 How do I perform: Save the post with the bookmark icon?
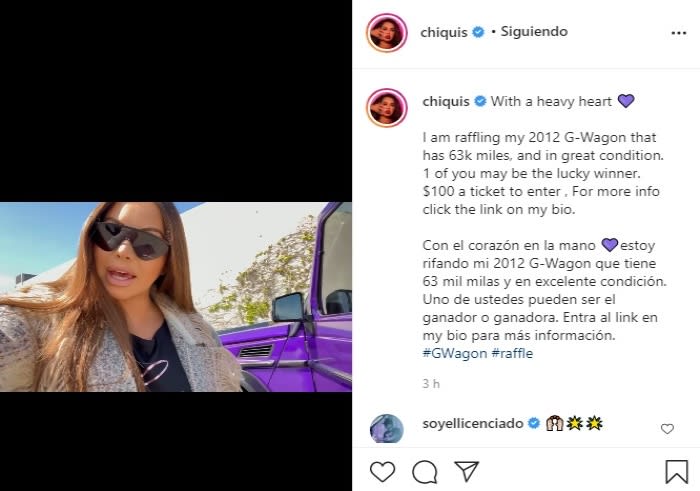point(676,472)
